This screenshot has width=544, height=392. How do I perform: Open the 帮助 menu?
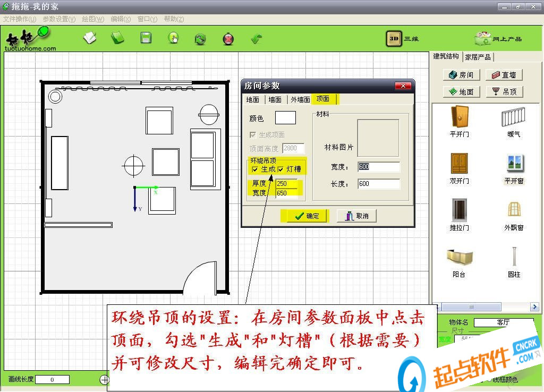pos(174,19)
